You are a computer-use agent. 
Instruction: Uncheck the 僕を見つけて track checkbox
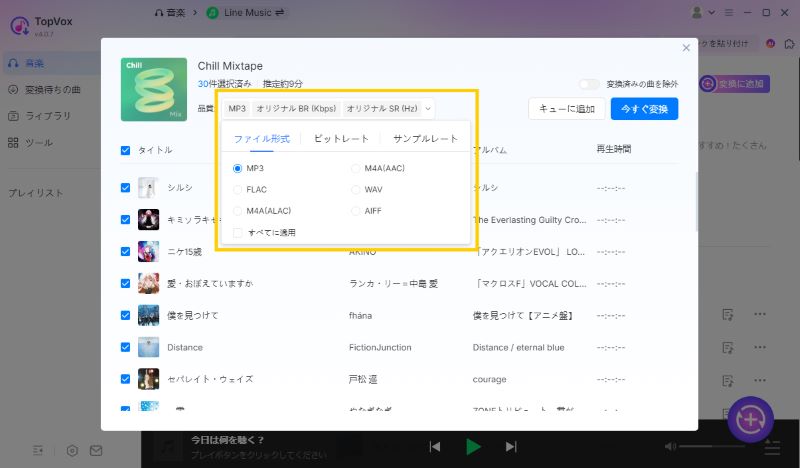point(126,315)
